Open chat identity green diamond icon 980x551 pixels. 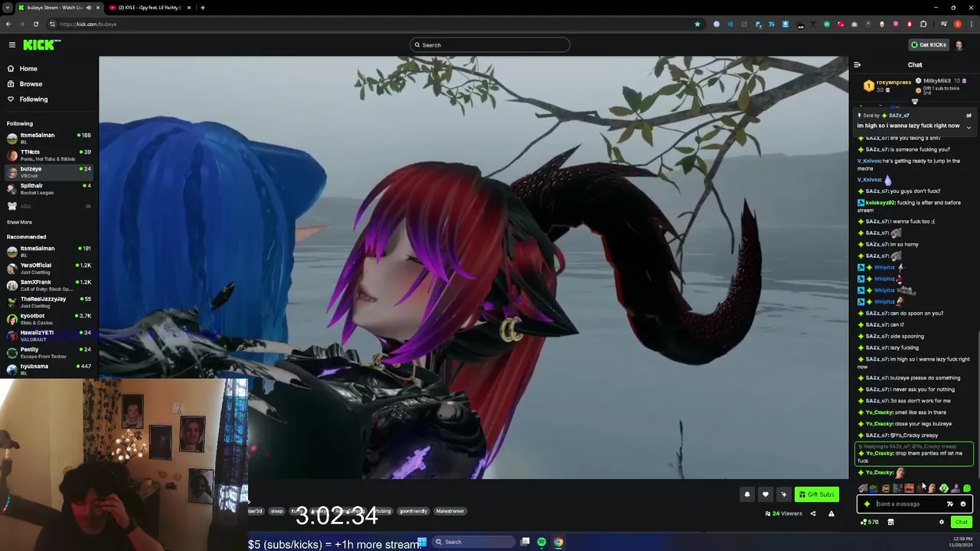[867, 504]
